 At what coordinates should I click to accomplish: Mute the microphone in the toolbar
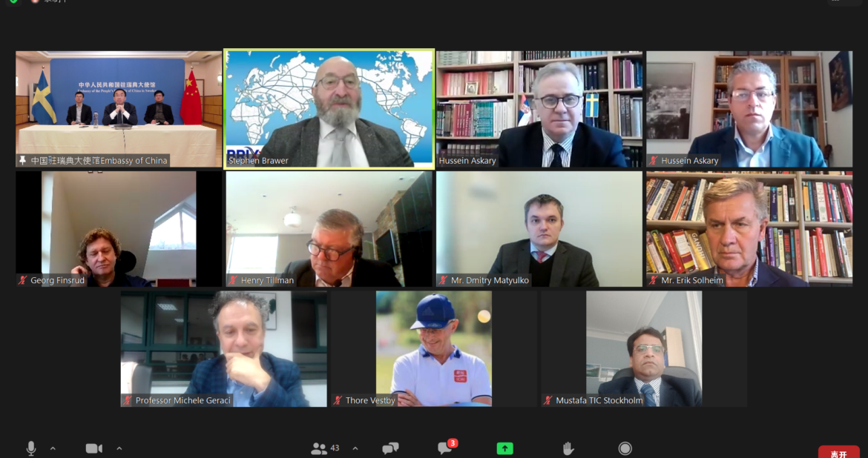pos(31,448)
